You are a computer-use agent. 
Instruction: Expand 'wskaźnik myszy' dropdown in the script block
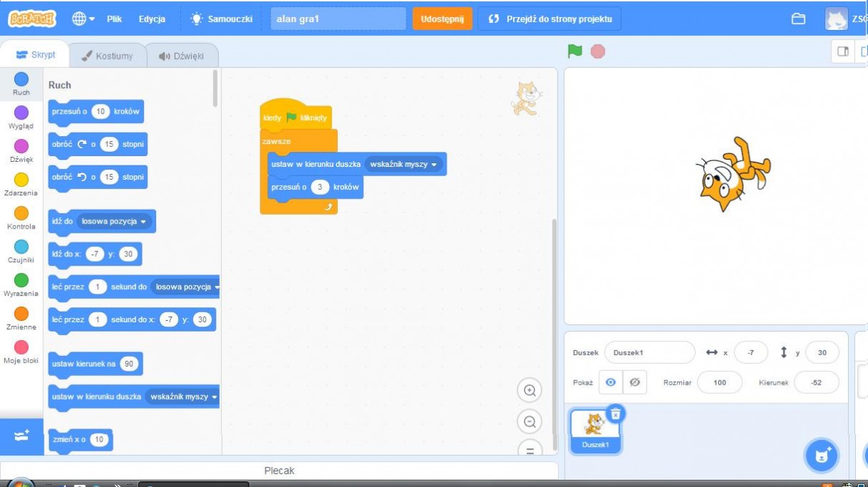click(x=434, y=164)
